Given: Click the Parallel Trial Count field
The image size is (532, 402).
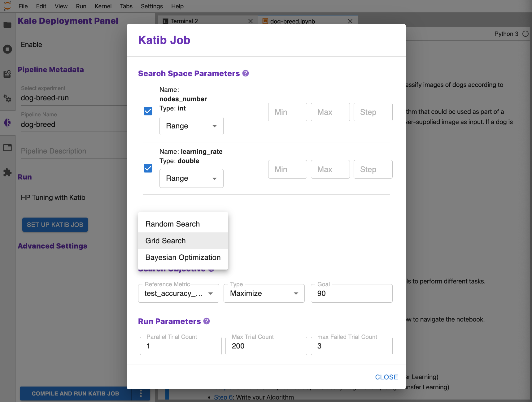Looking at the screenshot, I should click(181, 346).
